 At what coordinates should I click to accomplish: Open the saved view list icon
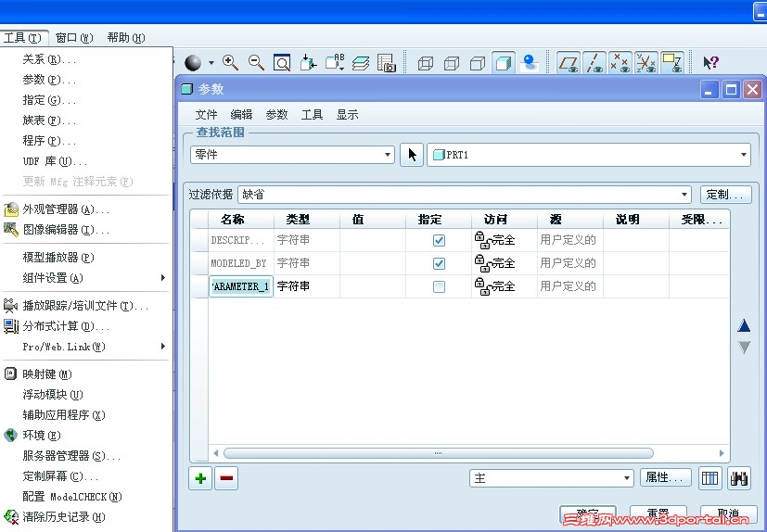[335, 63]
